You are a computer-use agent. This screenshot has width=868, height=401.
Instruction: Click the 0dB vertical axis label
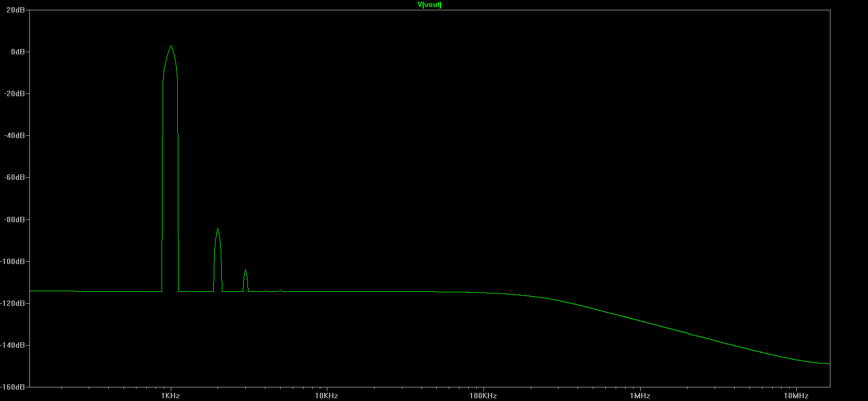click(18, 52)
